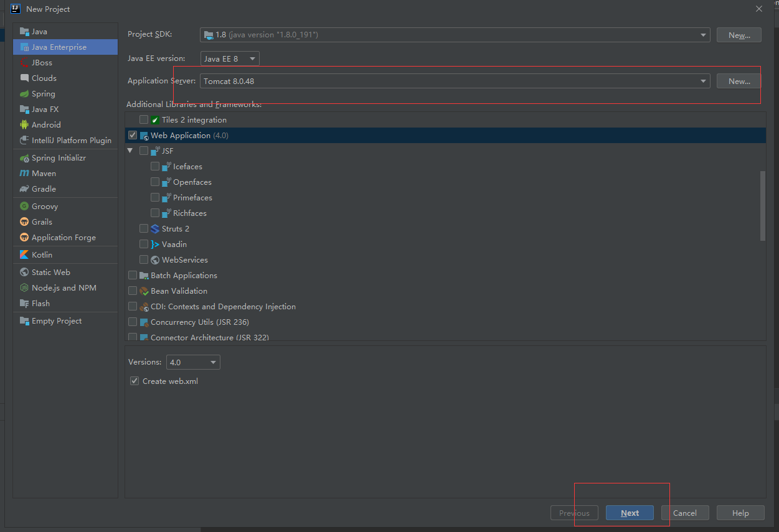Enable the JSF checkbox
The width and height of the screenshot is (779, 532).
[x=144, y=151]
